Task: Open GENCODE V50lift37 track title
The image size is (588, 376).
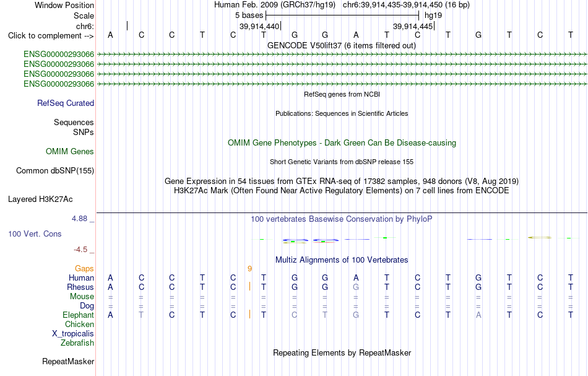Action: 342,45
